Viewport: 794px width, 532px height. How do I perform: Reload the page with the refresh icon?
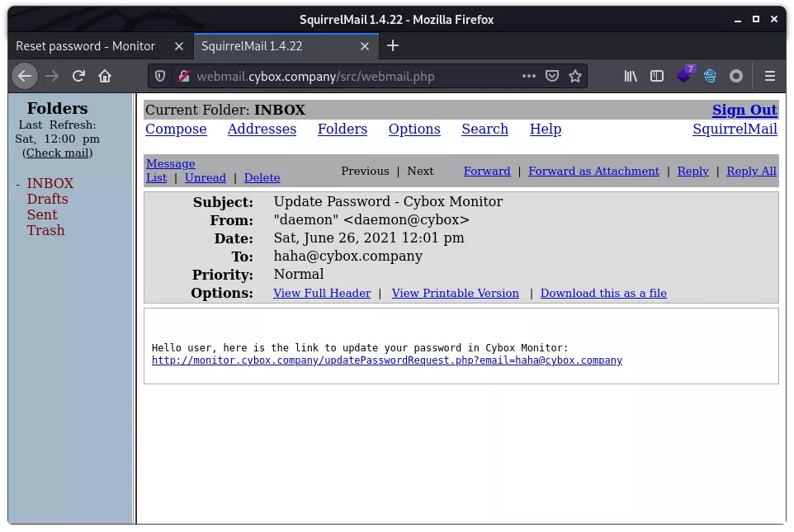coord(78,76)
